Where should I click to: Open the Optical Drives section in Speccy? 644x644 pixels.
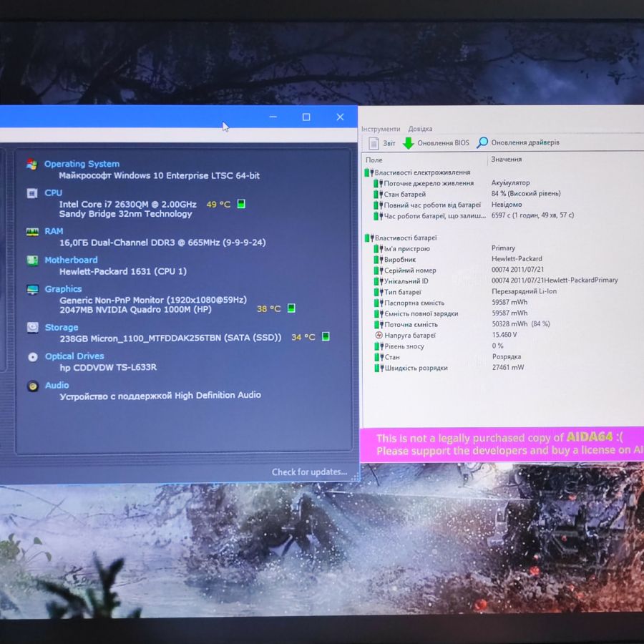74,356
